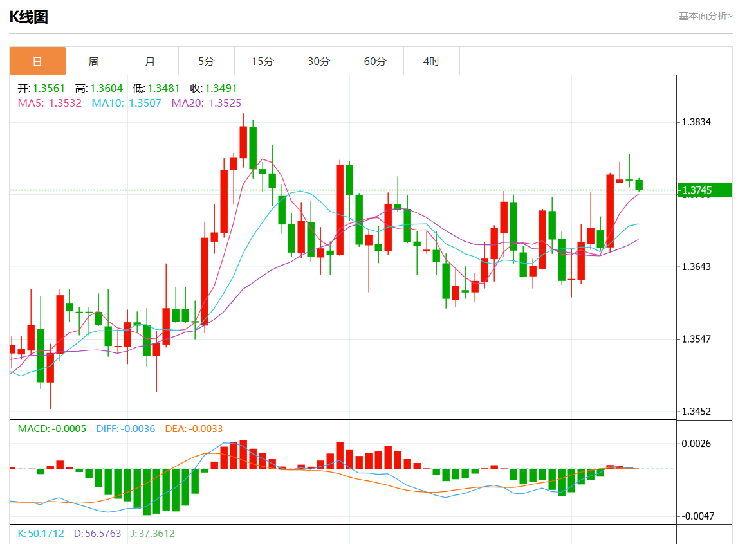Open the 5分 interval tab
756x544 pixels.
coord(207,61)
